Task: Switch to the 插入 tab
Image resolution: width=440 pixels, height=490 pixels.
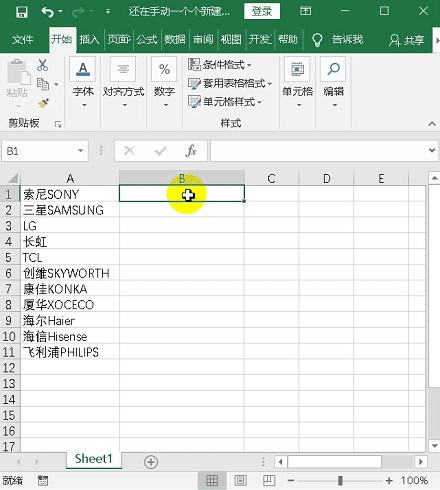Action: (x=89, y=40)
